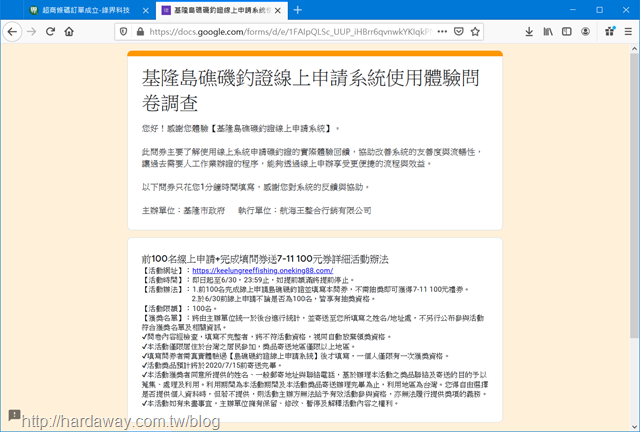This screenshot has height=432, width=640.
Task: Toggle the sidebar view
Action: (567, 31)
